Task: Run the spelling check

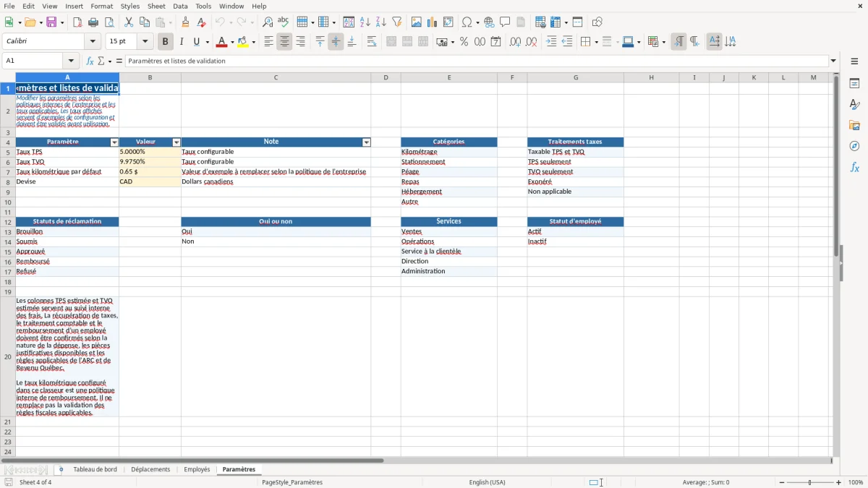Action: click(x=284, y=22)
